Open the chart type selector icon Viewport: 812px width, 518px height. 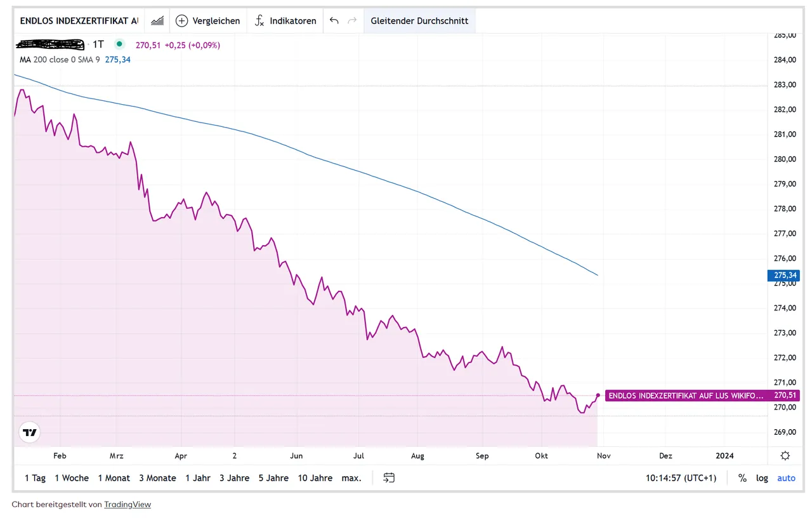coord(157,20)
